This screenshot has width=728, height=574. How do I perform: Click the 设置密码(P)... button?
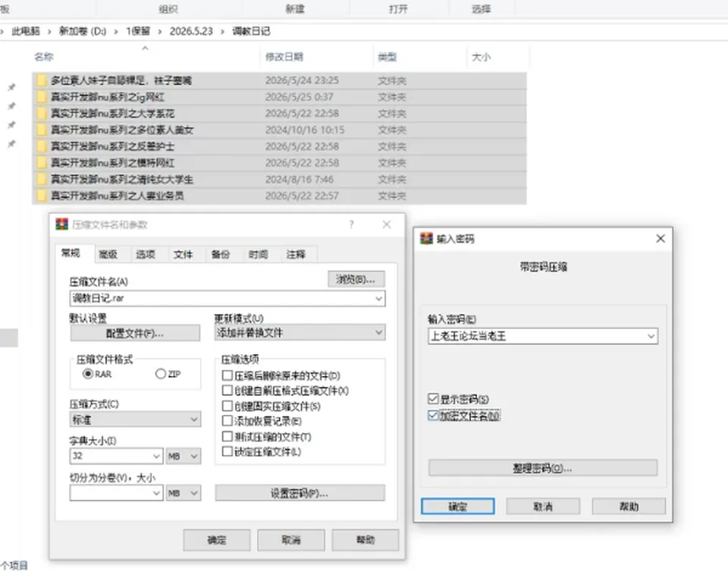(300, 493)
